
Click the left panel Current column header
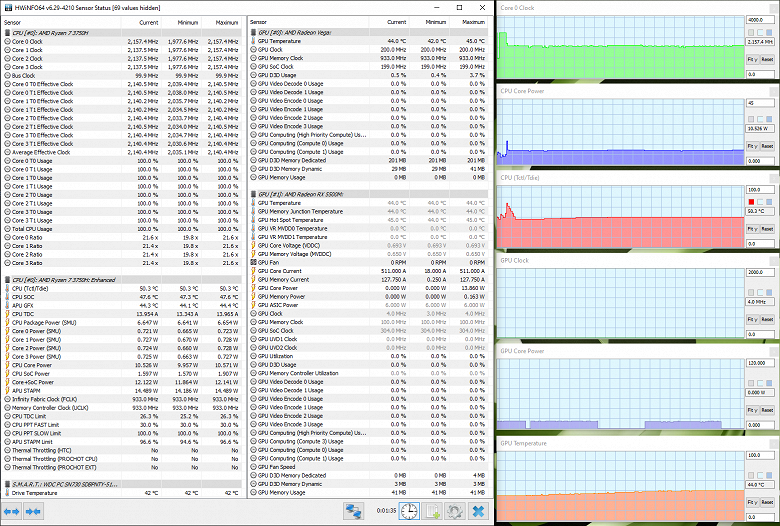141,22
